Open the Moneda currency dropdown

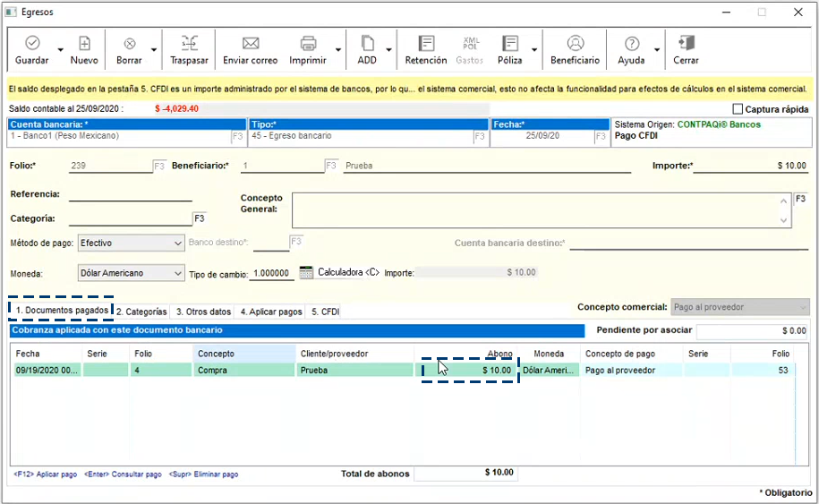[x=176, y=273]
